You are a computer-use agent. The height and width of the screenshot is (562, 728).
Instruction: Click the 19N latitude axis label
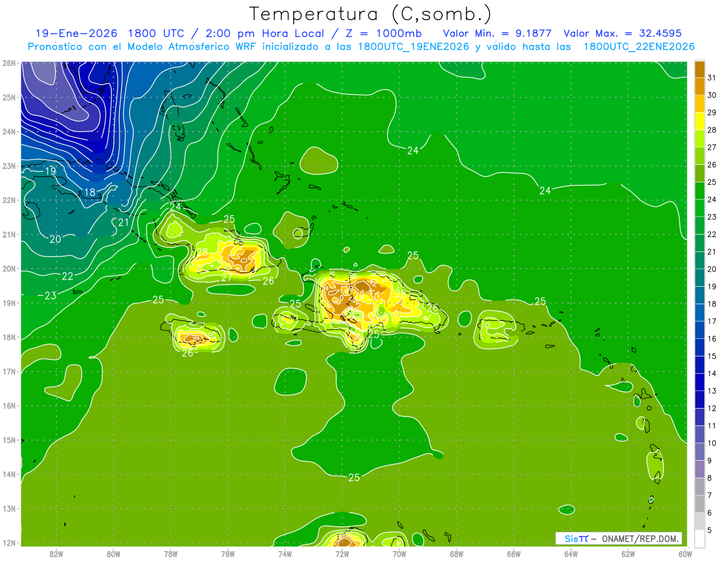[x=8, y=303]
